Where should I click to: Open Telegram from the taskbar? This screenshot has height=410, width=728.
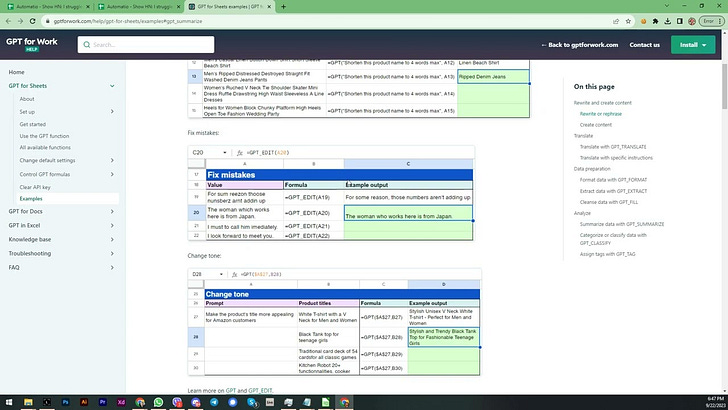tap(214, 402)
